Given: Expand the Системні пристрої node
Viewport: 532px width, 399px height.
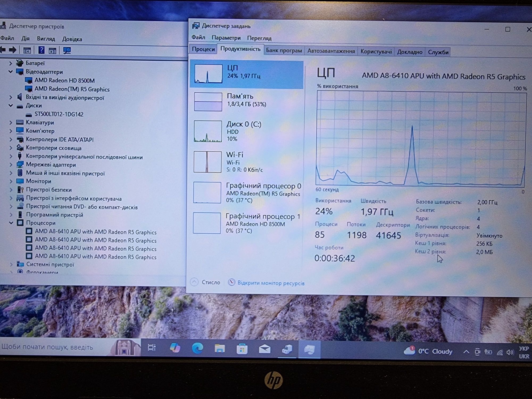Looking at the screenshot, I should click(11, 264).
